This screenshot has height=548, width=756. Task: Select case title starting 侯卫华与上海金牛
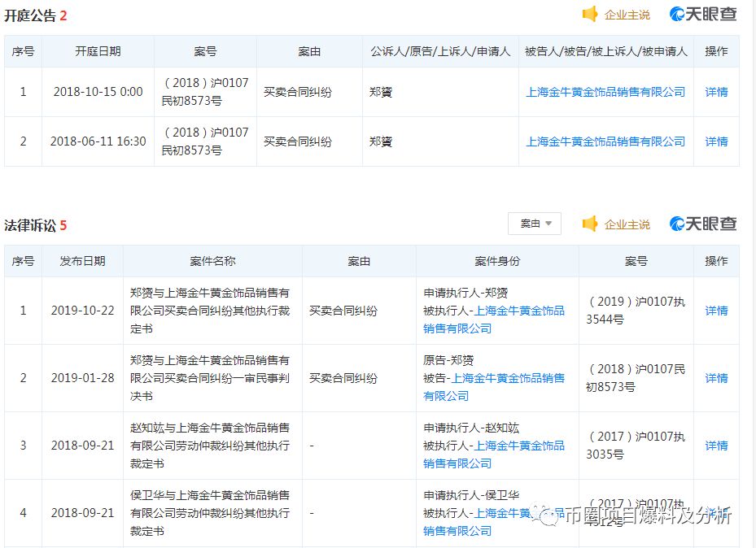click(x=210, y=513)
